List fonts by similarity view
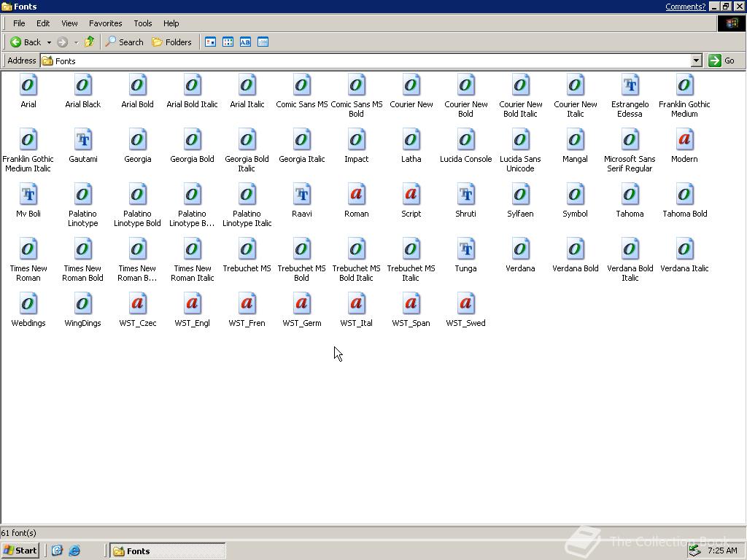 245,42
